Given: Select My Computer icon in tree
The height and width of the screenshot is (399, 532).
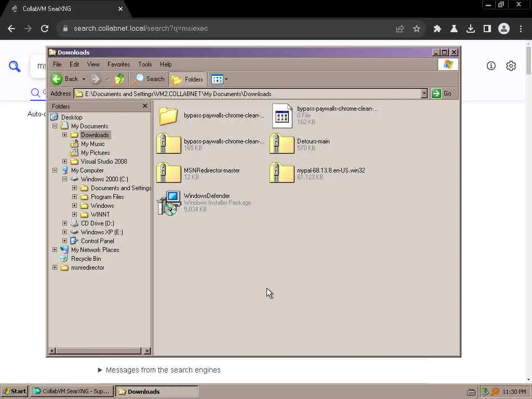Looking at the screenshot, I should 64,170.
